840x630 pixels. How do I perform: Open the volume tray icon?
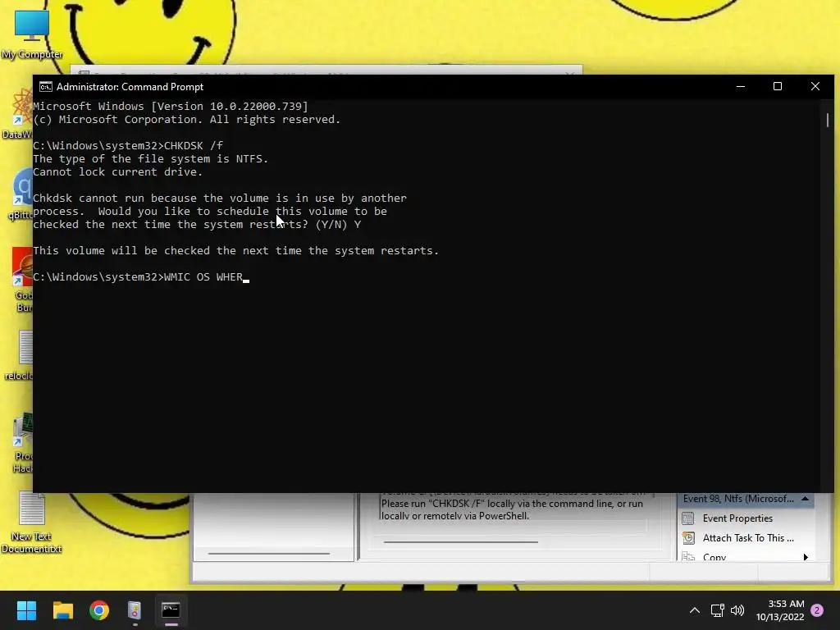point(737,610)
